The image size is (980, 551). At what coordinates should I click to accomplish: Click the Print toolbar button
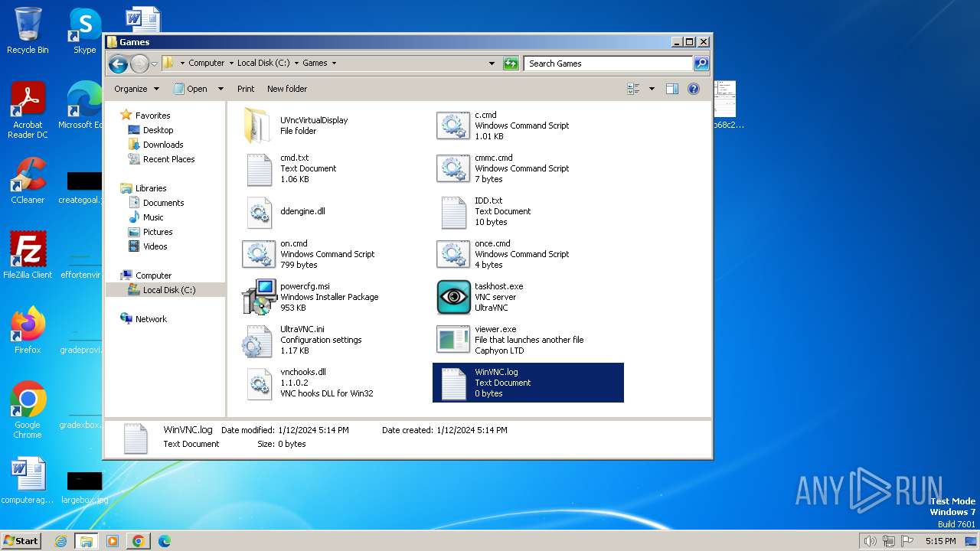(246, 89)
